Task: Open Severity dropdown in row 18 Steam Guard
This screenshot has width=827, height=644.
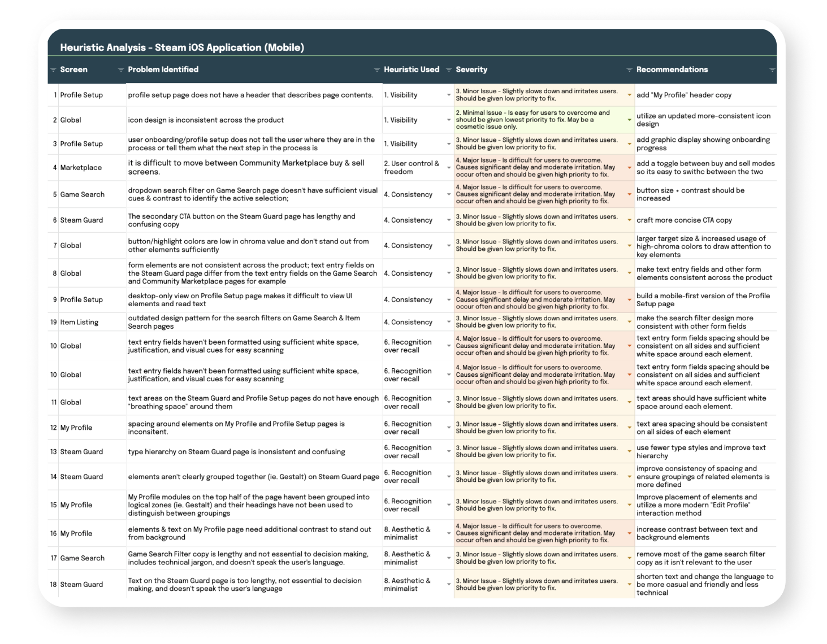Action: pos(629,585)
